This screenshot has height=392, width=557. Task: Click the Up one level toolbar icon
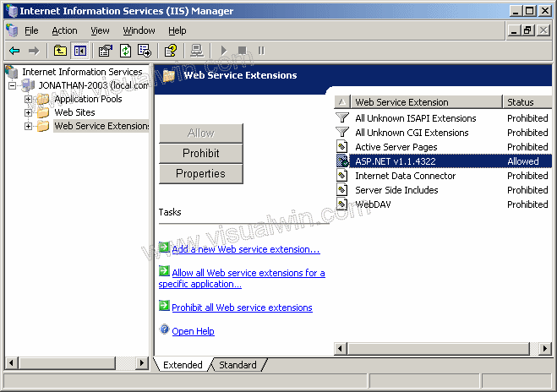click(60, 51)
